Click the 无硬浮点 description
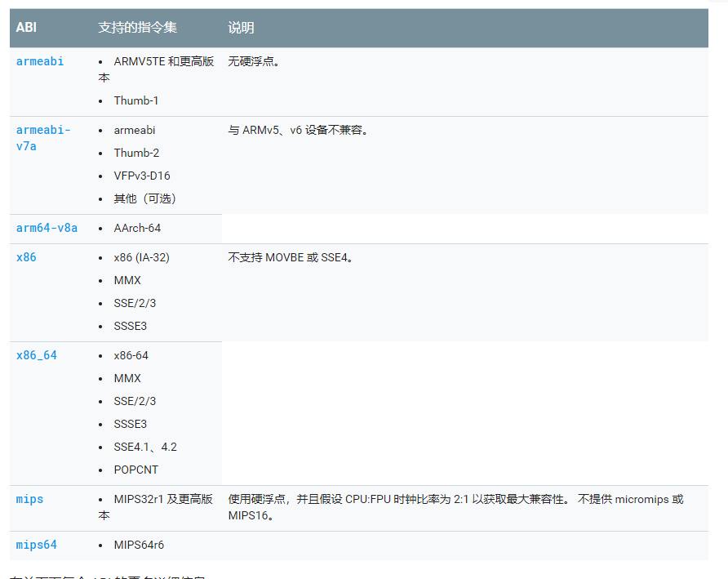This screenshot has width=728, height=579. coord(254,61)
